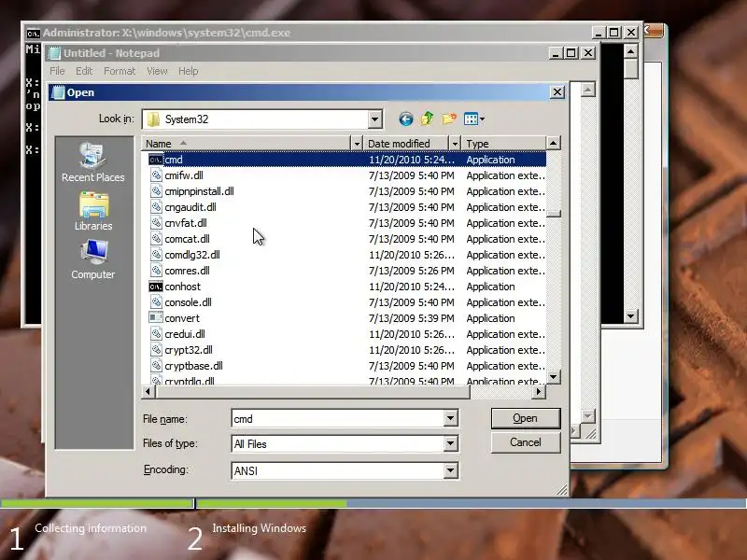The height and width of the screenshot is (560, 747).
Task: Click the credui.dll file icon
Action: click(x=156, y=334)
